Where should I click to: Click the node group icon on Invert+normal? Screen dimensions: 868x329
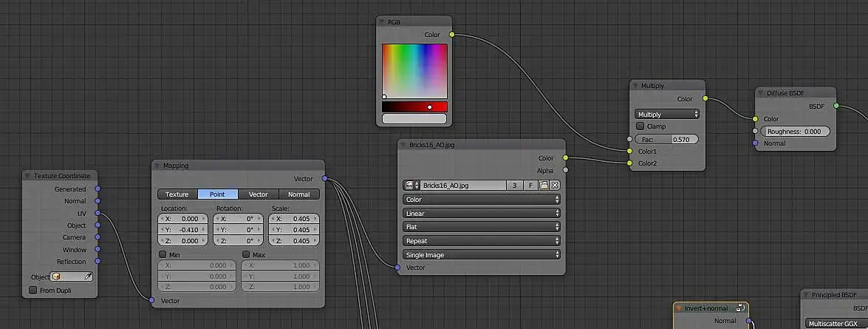click(x=740, y=308)
